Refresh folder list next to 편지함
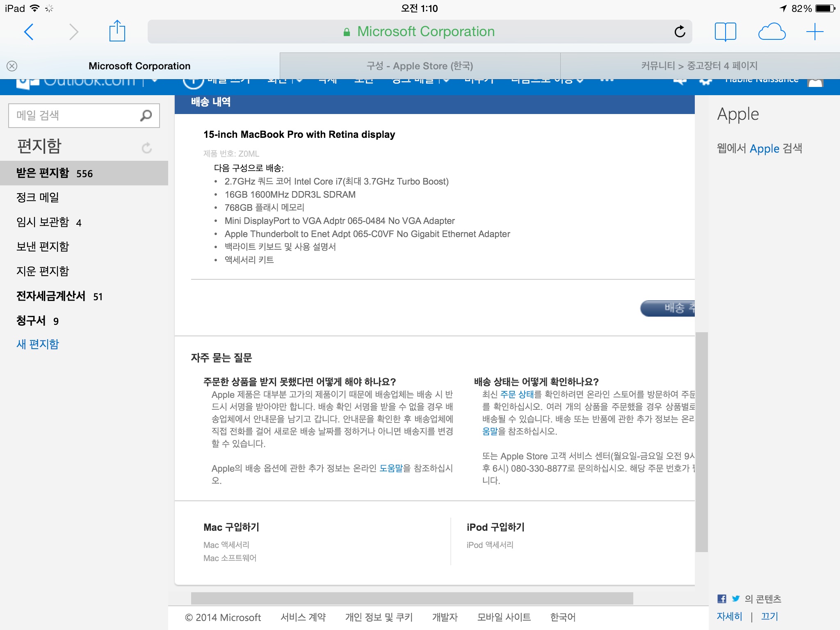Image resolution: width=840 pixels, height=630 pixels. tap(146, 148)
